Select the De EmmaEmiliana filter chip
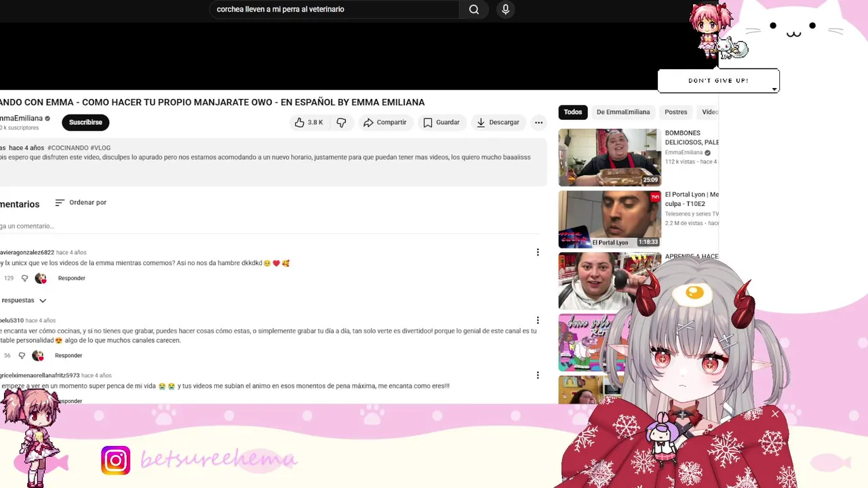The image size is (868, 488). tap(623, 113)
